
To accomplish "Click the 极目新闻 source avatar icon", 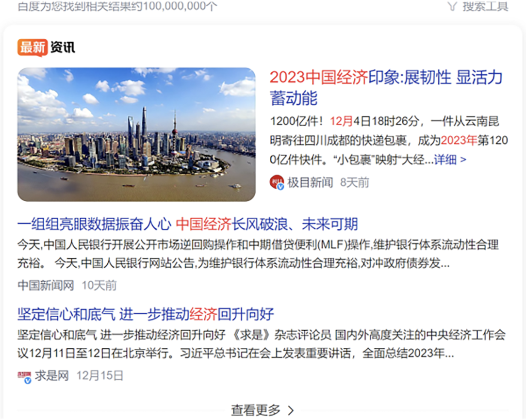I will point(277,182).
